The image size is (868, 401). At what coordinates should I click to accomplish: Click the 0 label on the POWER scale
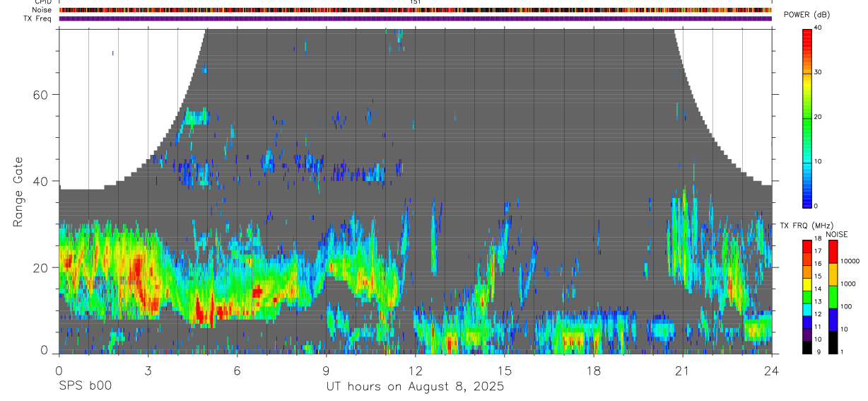tap(816, 206)
